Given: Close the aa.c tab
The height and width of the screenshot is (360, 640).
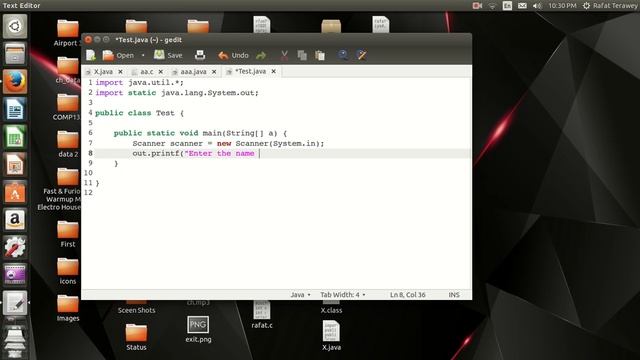Looking at the screenshot, I should tap(161, 71).
